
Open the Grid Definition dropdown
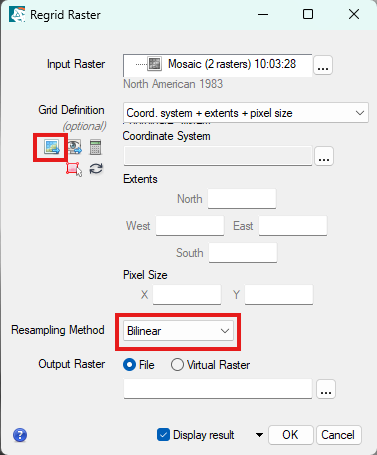[246, 113]
